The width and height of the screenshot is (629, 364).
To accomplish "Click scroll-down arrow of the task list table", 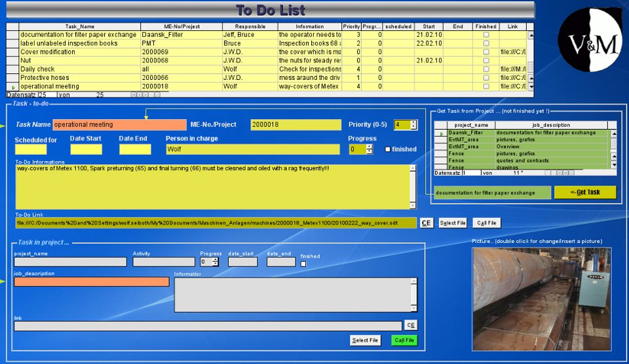I will (531, 86).
